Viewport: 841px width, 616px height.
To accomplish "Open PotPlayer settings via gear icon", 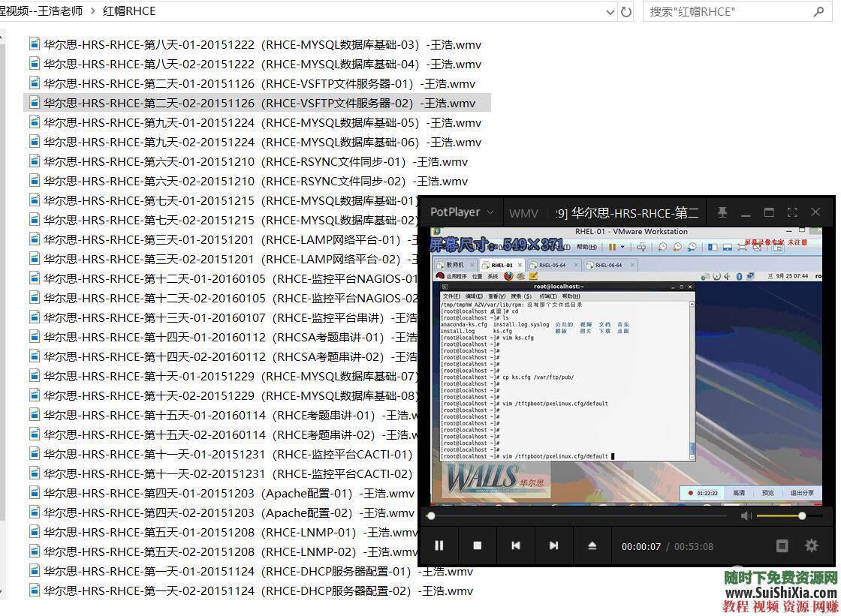I will point(812,546).
